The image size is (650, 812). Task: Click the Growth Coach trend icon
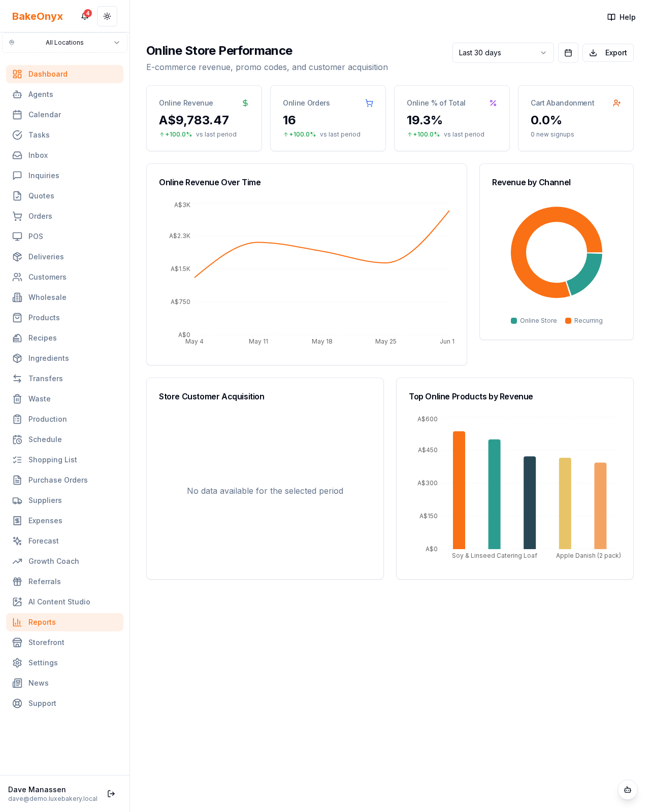[17, 561]
